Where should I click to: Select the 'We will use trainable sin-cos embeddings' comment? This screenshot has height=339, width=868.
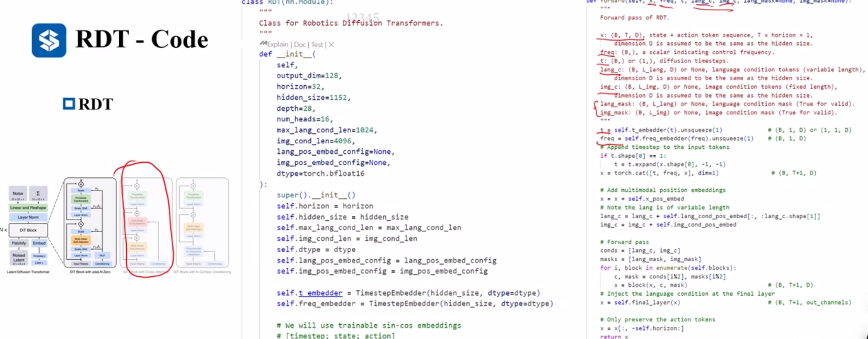click(369, 325)
